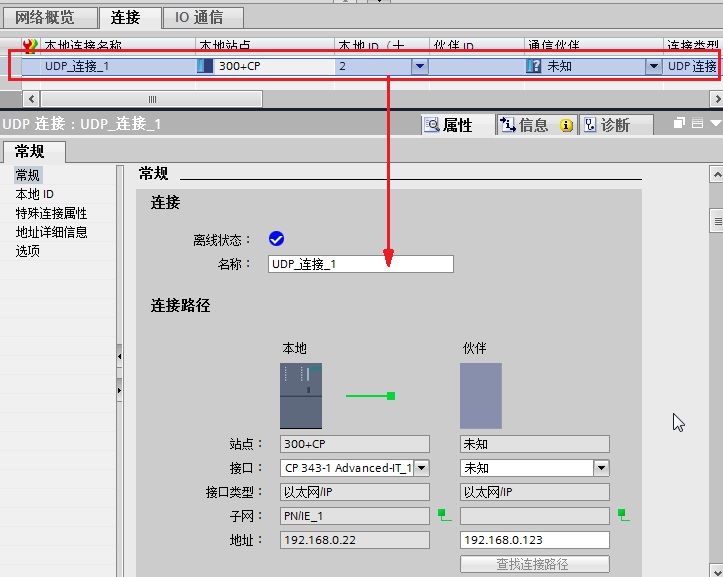The image size is (723, 577).
Task: Click the empty partner subnet field
Action: point(535,516)
